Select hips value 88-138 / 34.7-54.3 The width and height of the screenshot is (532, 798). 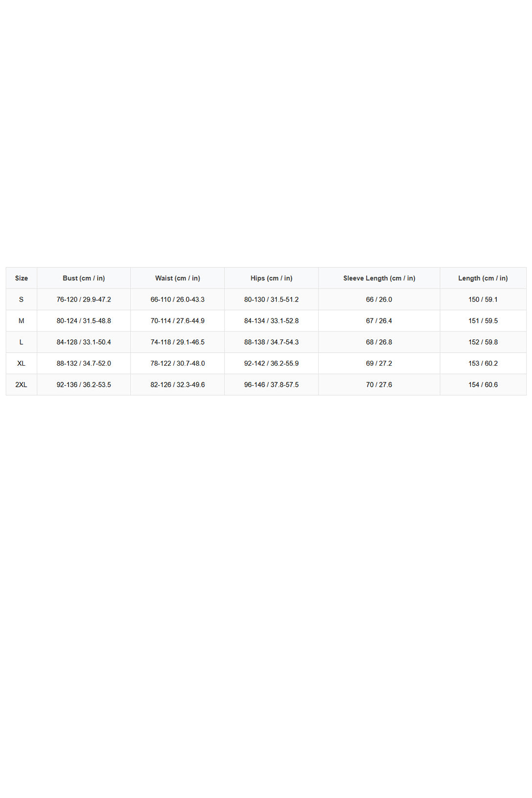coord(271,342)
